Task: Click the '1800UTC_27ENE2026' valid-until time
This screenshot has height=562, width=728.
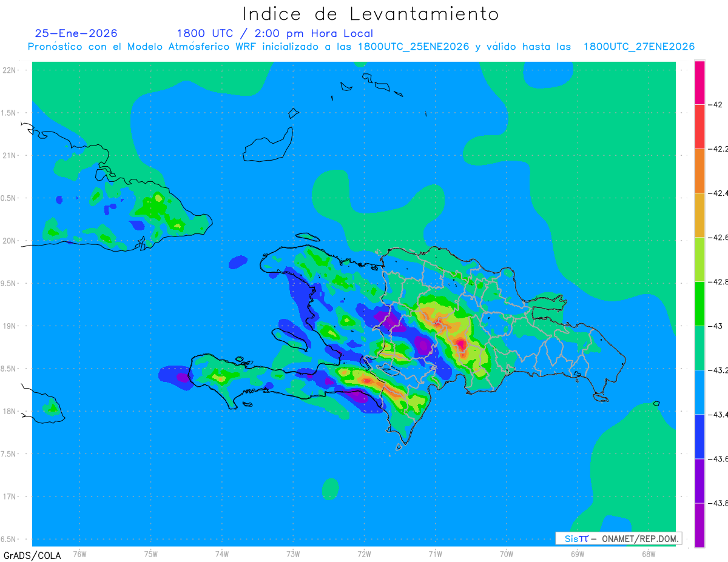Action: (639, 47)
